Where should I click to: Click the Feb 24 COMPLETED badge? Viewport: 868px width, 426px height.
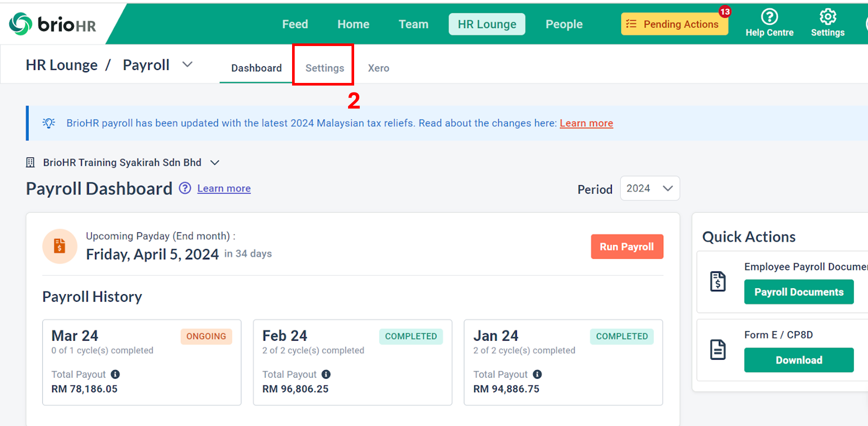tap(411, 337)
